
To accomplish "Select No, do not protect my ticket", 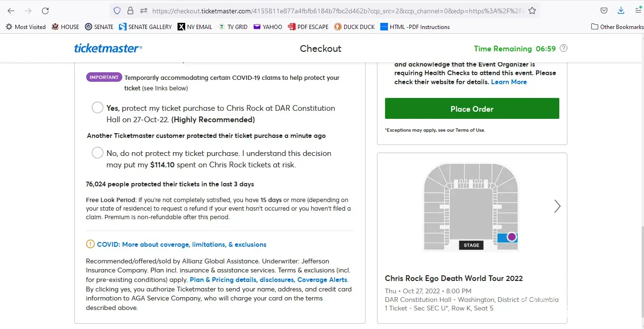I will click(98, 153).
